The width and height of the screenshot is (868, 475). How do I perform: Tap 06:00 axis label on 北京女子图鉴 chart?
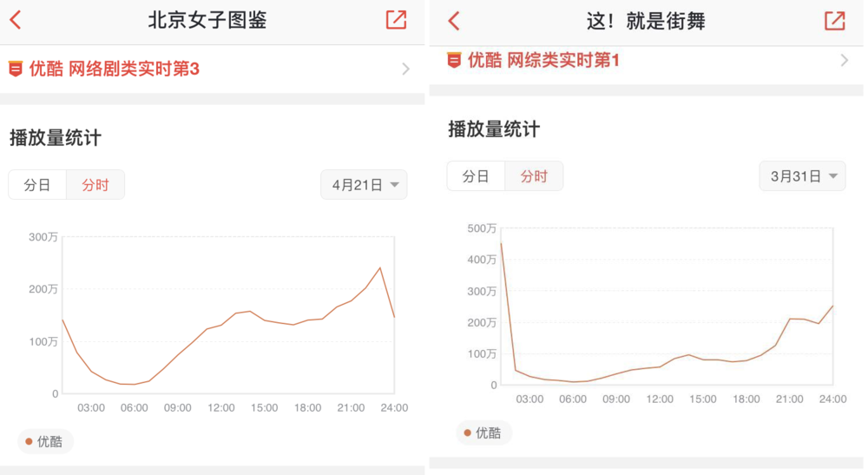[x=134, y=408]
